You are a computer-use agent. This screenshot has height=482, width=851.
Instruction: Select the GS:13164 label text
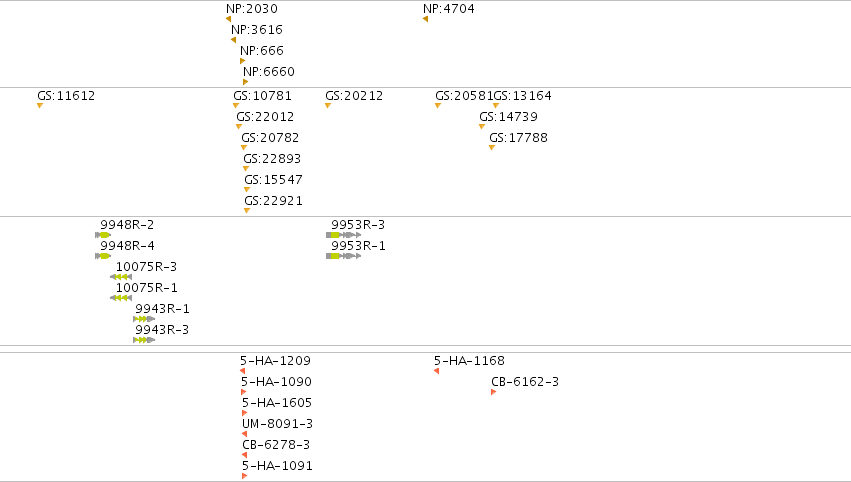(x=523, y=96)
